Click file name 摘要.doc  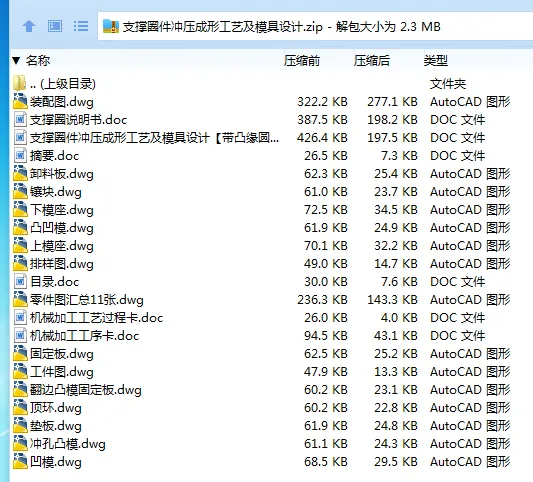tap(54, 156)
